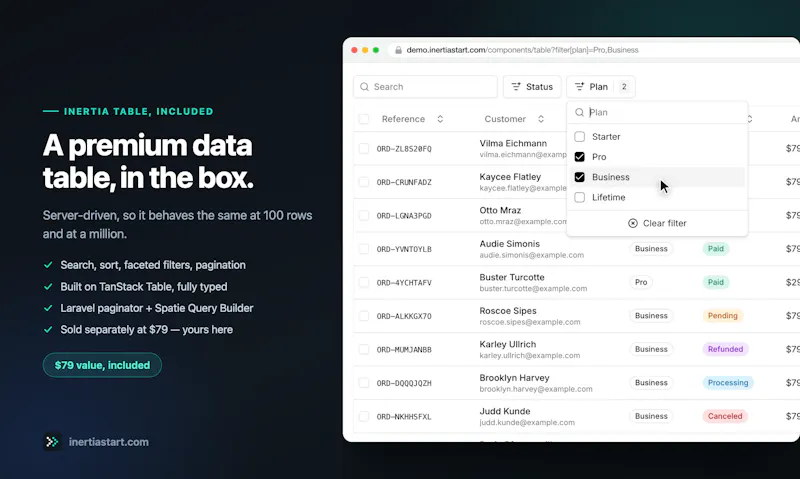The width and height of the screenshot is (800, 479).
Task: Click the filter icon on Plan button
Action: (579, 87)
